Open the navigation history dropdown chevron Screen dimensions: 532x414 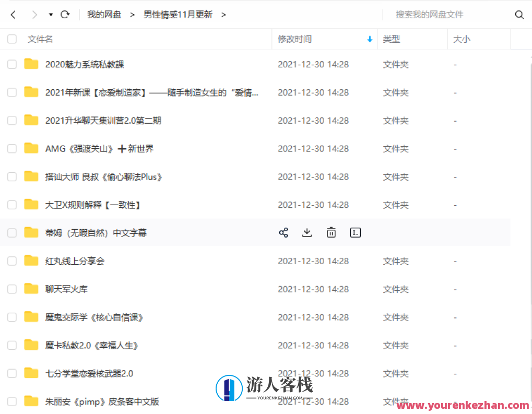point(50,15)
